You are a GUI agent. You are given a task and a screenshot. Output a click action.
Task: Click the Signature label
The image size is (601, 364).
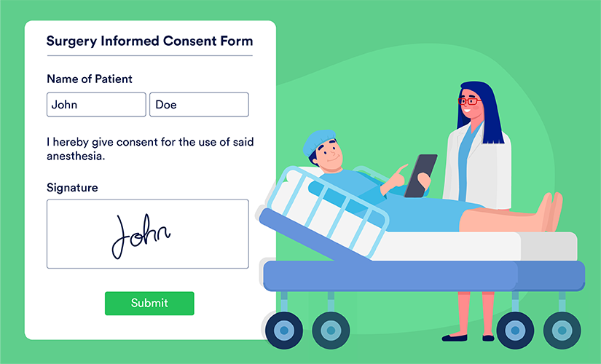pyautogui.click(x=72, y=188)
